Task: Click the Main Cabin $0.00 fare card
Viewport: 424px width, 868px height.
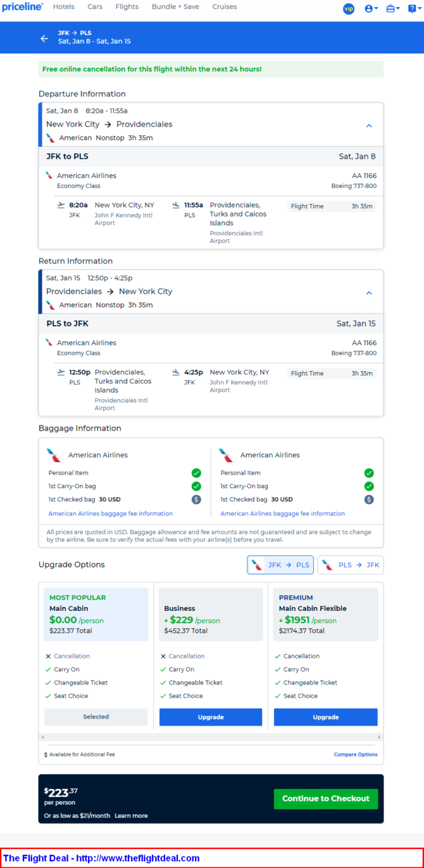Action: pos(96,614)
